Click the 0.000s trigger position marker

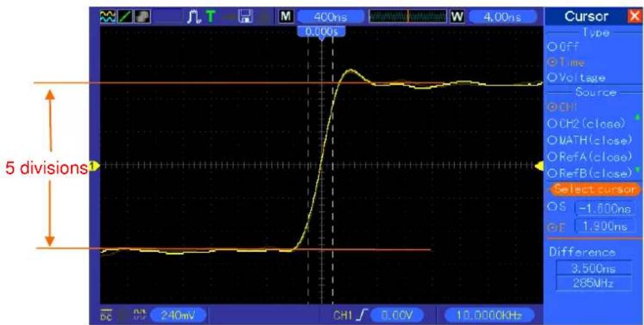coord(321,31)
